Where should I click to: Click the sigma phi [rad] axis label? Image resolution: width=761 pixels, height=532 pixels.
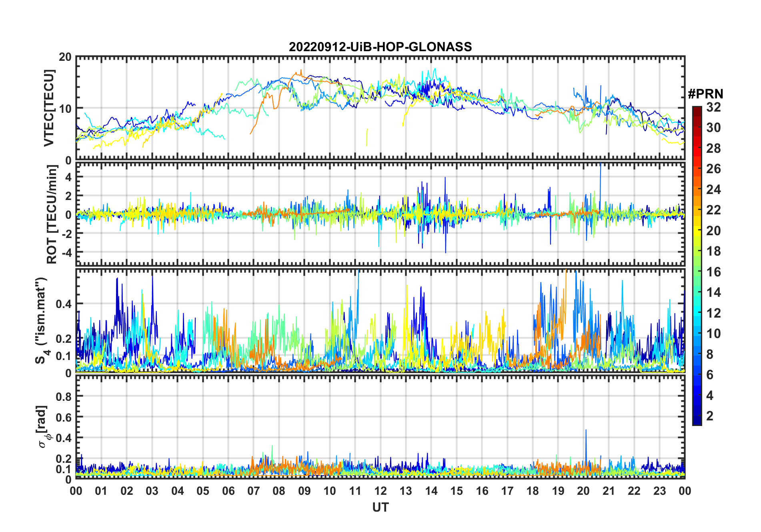coord(43,427)
